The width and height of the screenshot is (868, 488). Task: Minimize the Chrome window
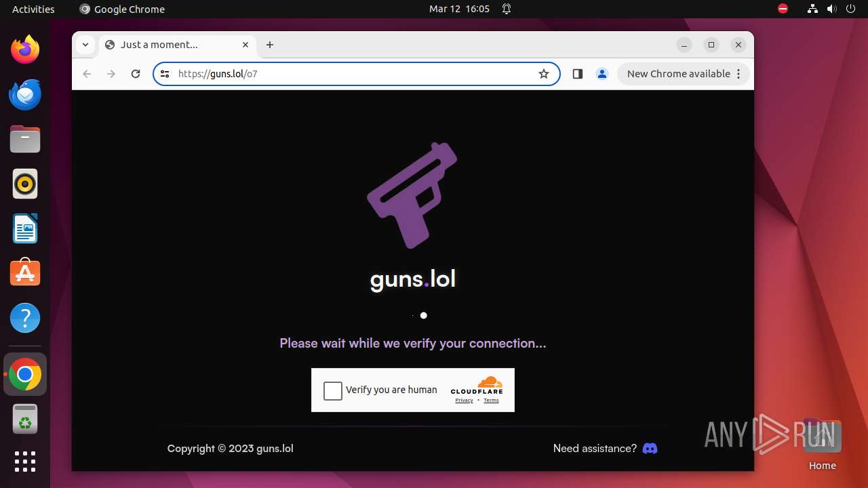click(x=684, y=45)
